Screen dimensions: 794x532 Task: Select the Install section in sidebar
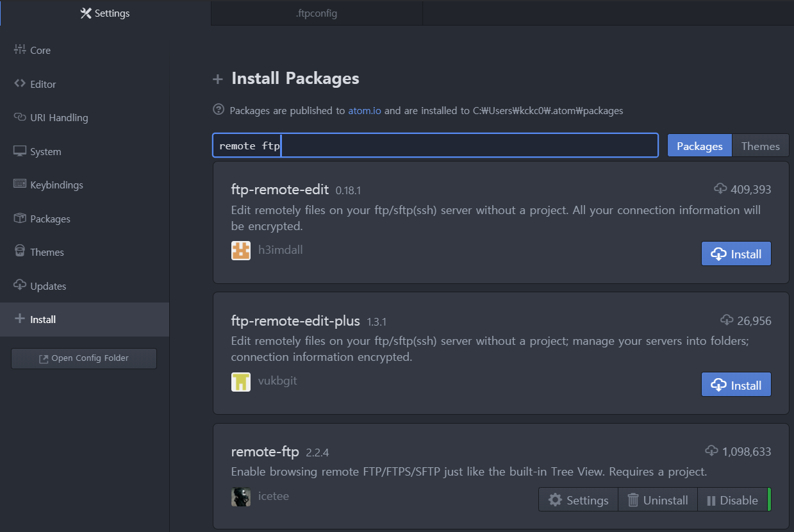tap(85, 319)
